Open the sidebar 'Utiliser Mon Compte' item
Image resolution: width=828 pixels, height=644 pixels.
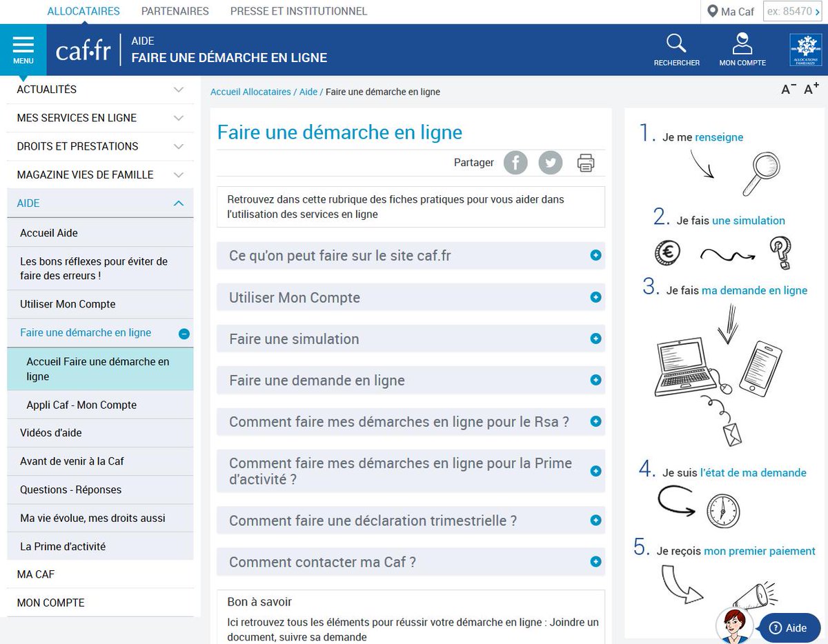[x=100, y=304]
